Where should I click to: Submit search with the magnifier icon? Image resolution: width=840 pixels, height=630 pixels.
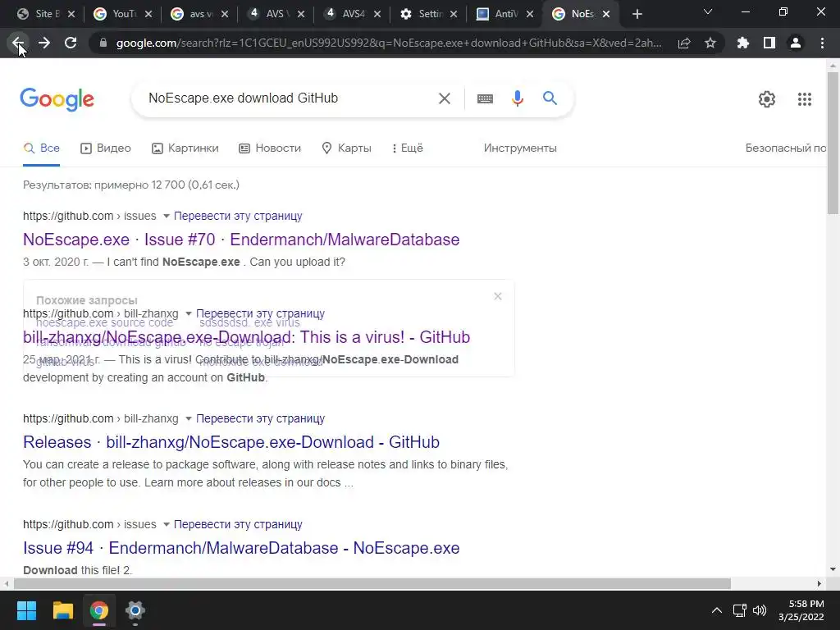tap(550, 98)
